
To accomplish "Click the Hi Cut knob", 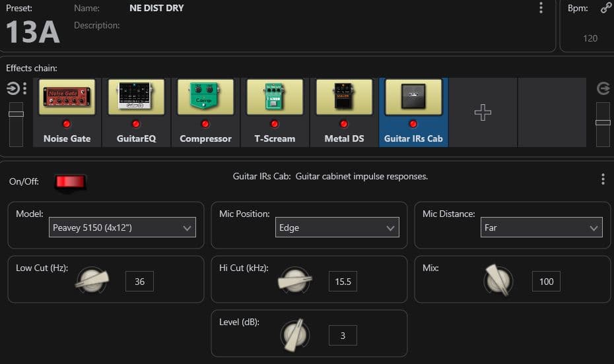I will tap(295, 280).
